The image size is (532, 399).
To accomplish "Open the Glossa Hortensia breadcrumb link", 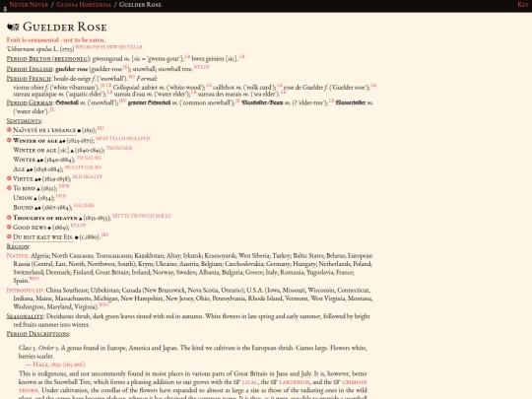I will tap(84, 5).
